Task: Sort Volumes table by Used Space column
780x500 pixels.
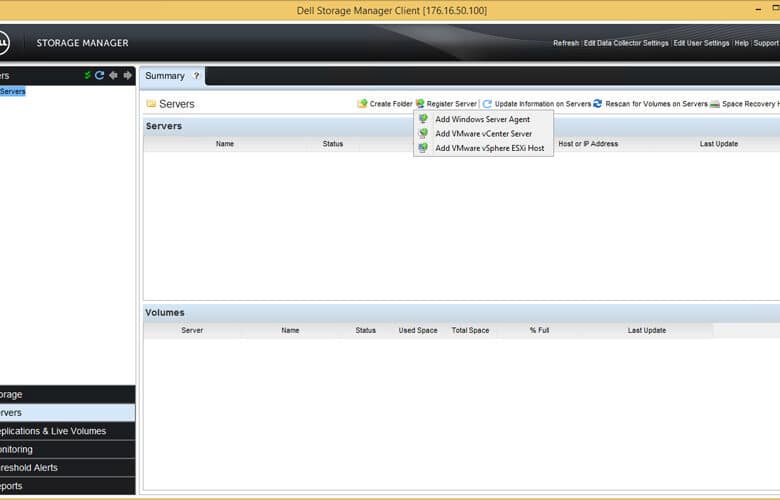Action: (x=418, y=330)
